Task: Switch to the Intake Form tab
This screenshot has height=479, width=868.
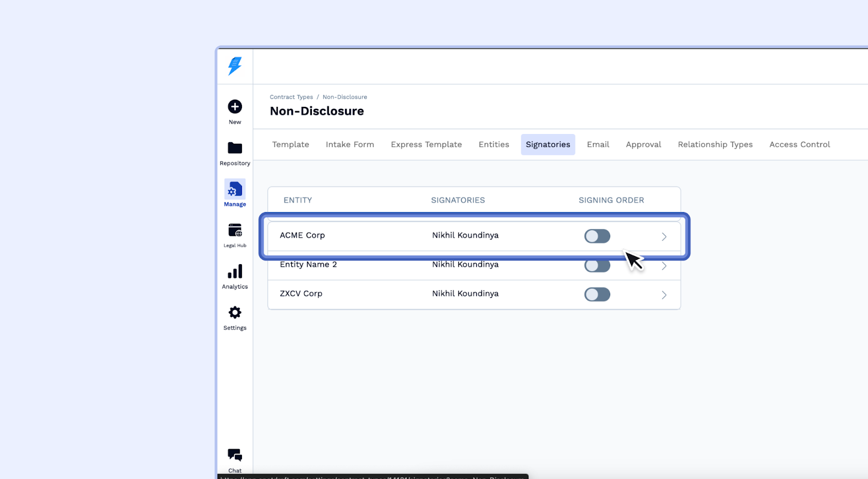Action: pos(350,144)
